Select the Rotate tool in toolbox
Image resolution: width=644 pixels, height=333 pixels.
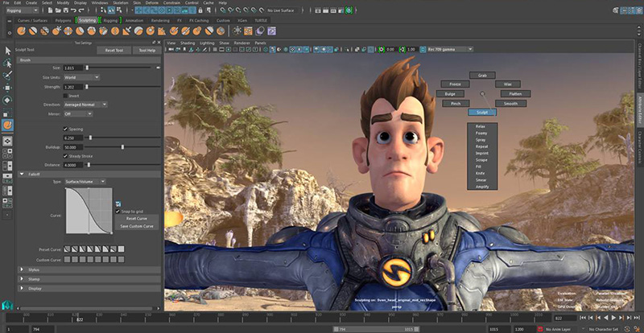pyautogui.click(x=8, y=101)
